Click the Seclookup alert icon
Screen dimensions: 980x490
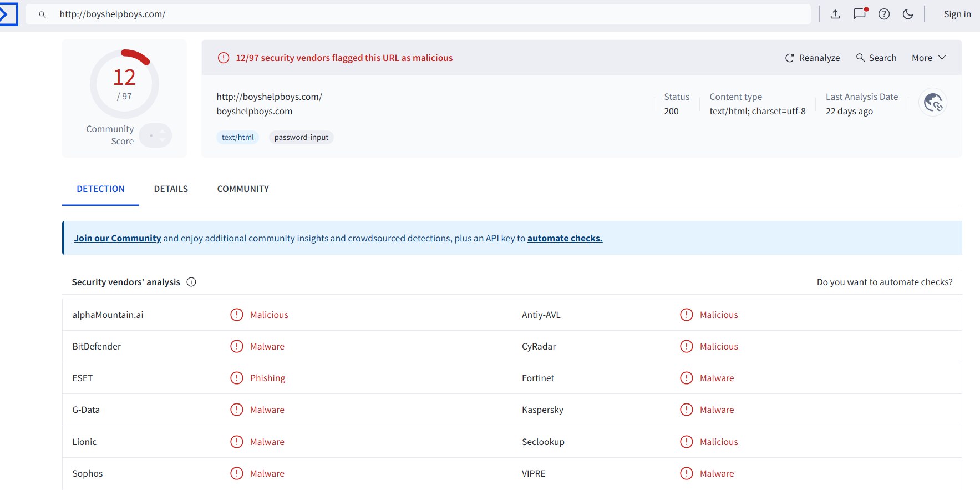pos(687,442)
